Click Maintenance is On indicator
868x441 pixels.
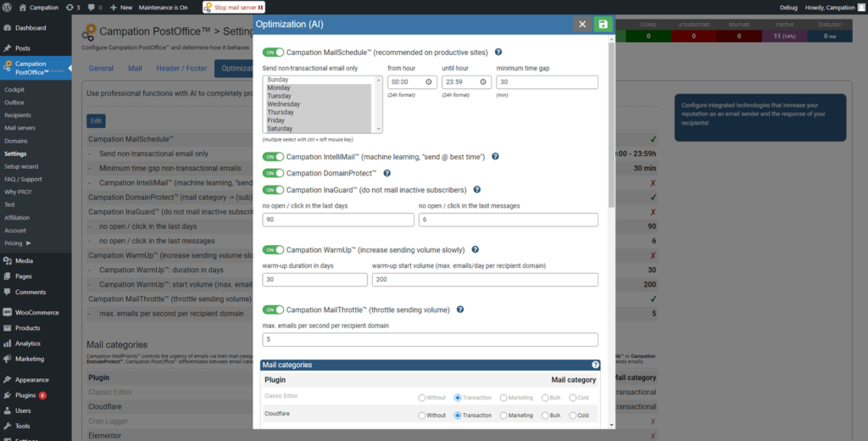click(x=164, y=8)
